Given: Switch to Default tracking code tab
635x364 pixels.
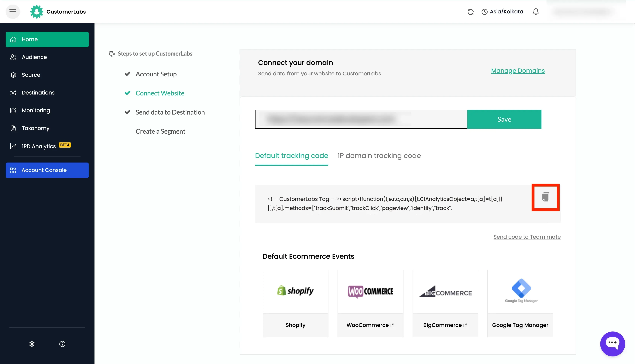Looking at the screenshot, I should tap(291, 156).
